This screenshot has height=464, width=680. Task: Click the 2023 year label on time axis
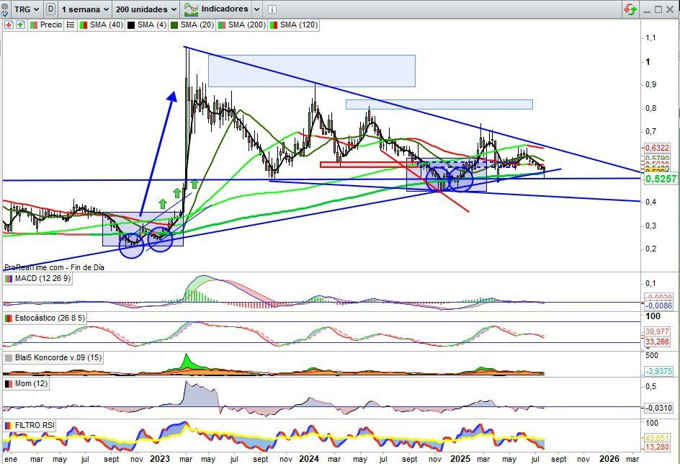(160, 458)
